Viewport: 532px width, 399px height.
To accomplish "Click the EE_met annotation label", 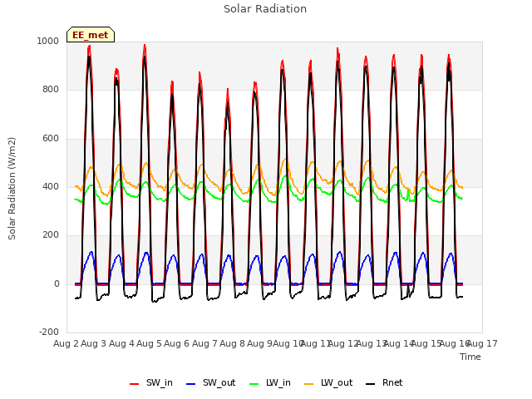I will (x=91, y=35).
